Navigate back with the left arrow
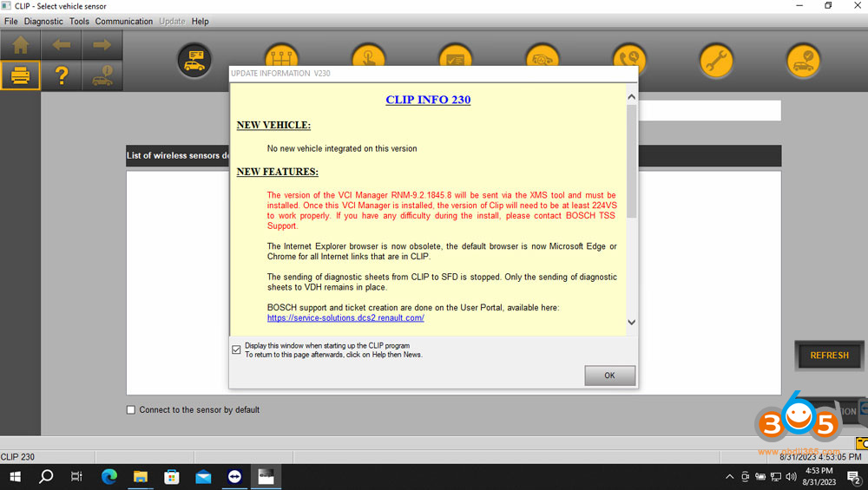The width and height of the screenshot is (868, 490). coord(62,45)
